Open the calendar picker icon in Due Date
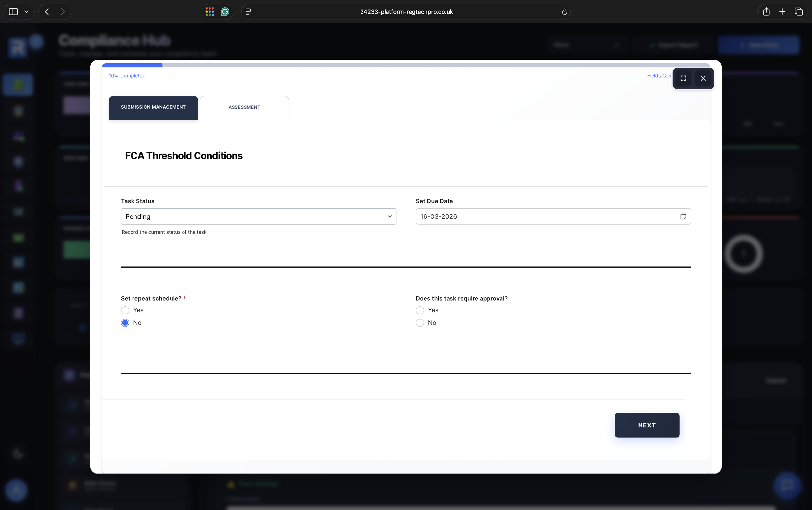 click(683, 216)
